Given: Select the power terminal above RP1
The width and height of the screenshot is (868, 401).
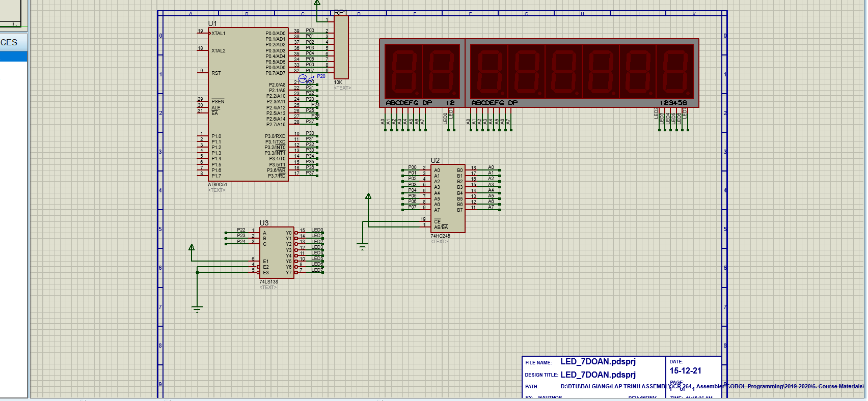Looking at the screenshot, I should [317, 3].
